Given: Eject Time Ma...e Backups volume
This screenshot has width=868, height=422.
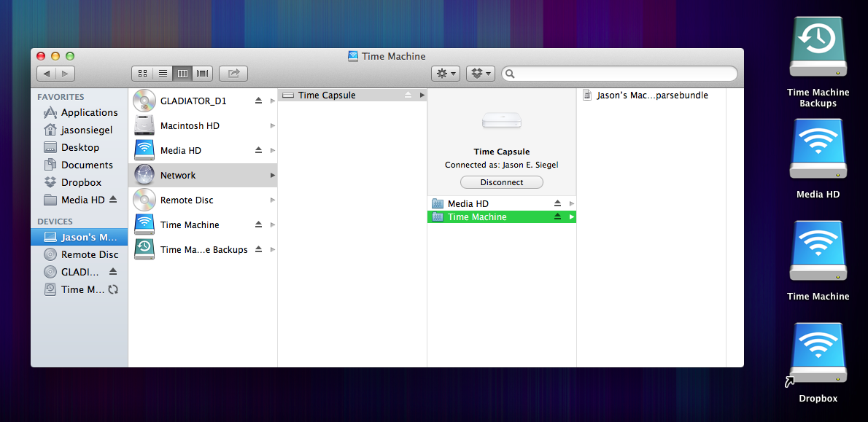Looking at the screenshot, I should 258,249.
